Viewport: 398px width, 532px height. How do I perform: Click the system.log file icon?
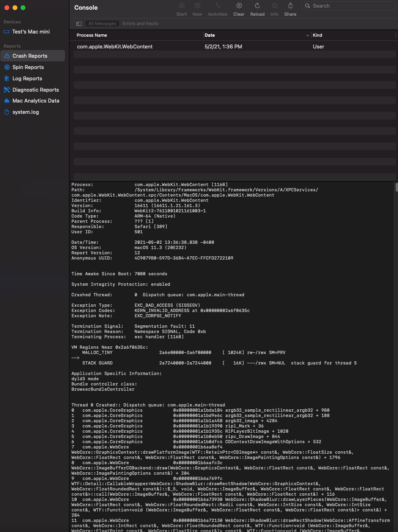tap(7, 112)
